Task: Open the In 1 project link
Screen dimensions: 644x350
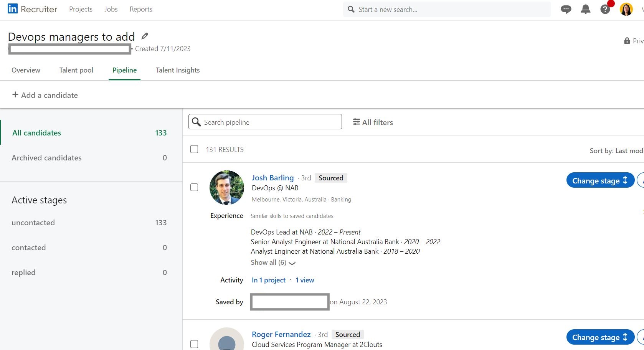Action: (269, 280)
